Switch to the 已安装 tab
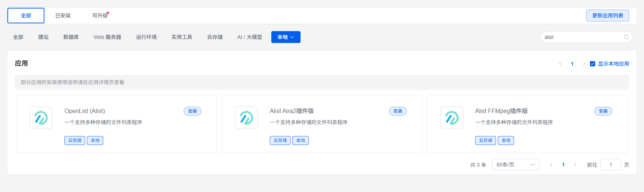 [x=63, y=16]
